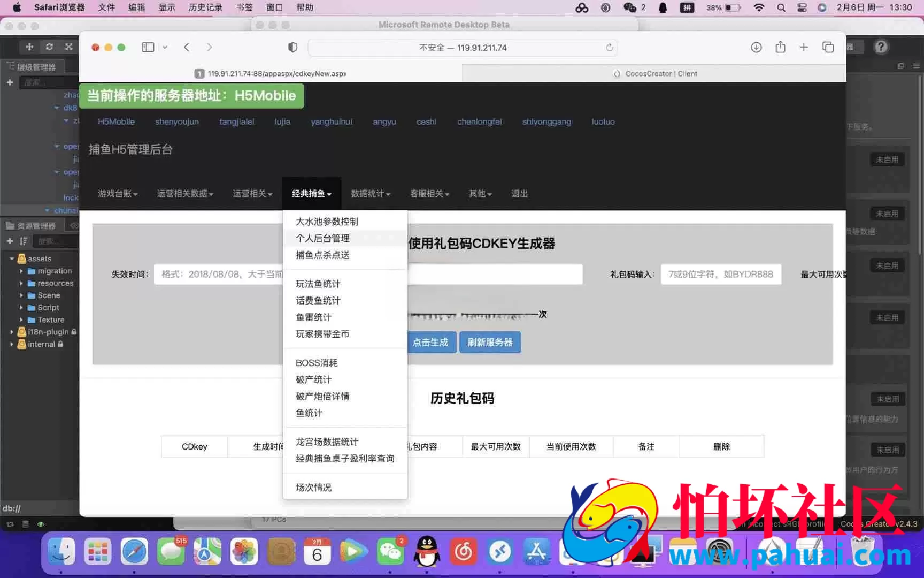The image size is (924, 578).
Task: Open NetEase Music icon in the Dock
Action: coord(463,552)
